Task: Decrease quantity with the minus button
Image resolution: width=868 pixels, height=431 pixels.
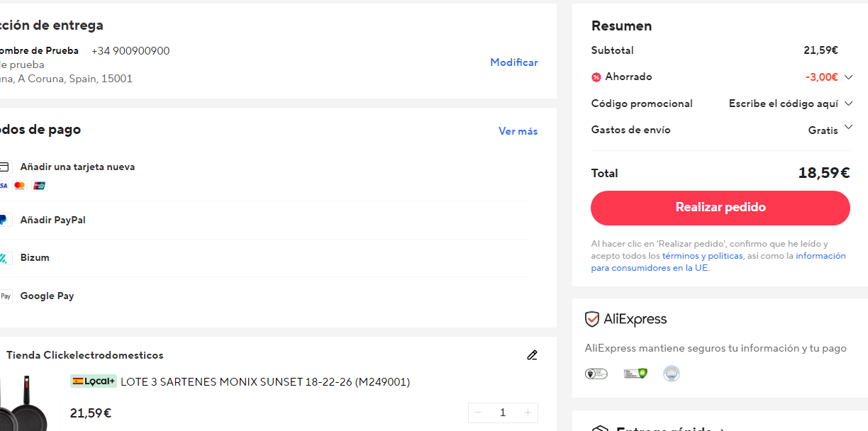Action: tap(478, 413)
